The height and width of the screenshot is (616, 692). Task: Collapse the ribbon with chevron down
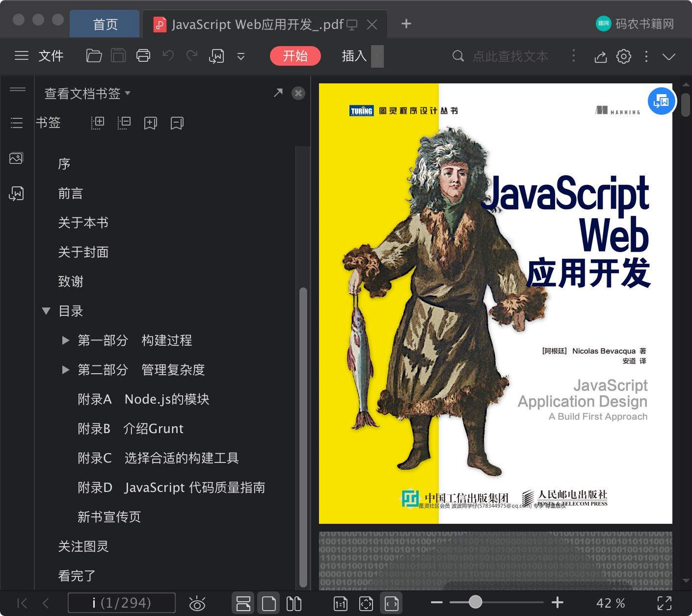tap(669, 56)
